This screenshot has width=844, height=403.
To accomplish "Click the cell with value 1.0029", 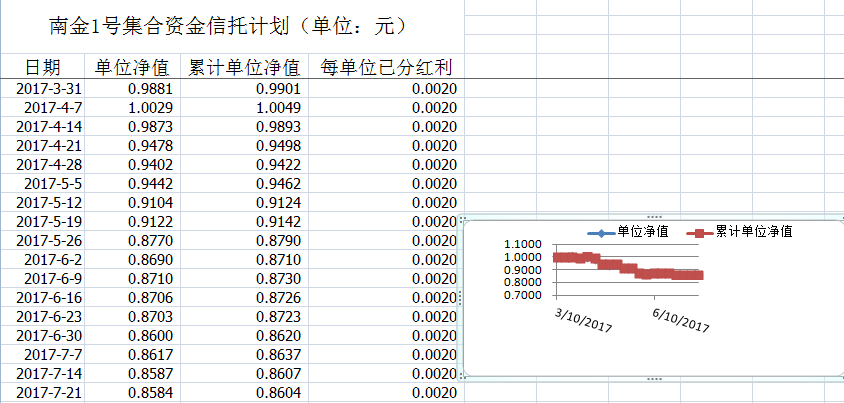I will 146,108.
